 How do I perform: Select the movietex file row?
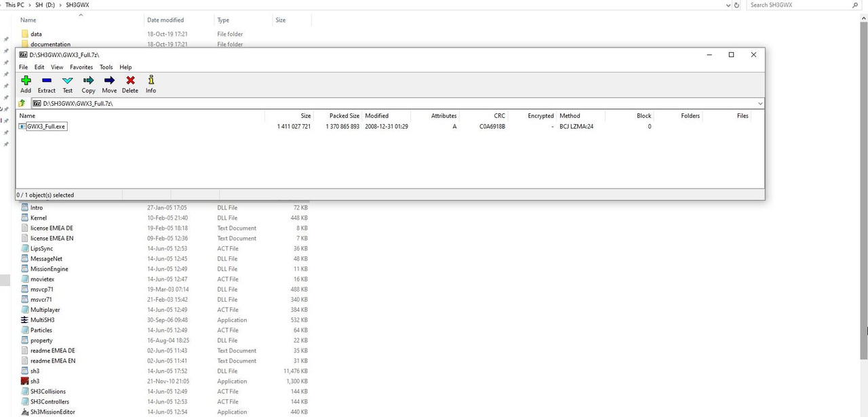(x=165, y=279)
